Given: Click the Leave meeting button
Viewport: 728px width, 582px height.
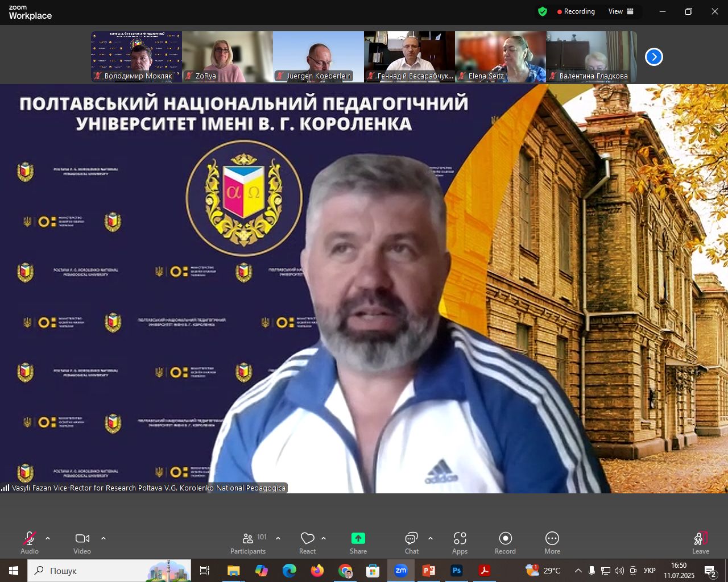Looking at the screenshot, I should click(701, 543).
